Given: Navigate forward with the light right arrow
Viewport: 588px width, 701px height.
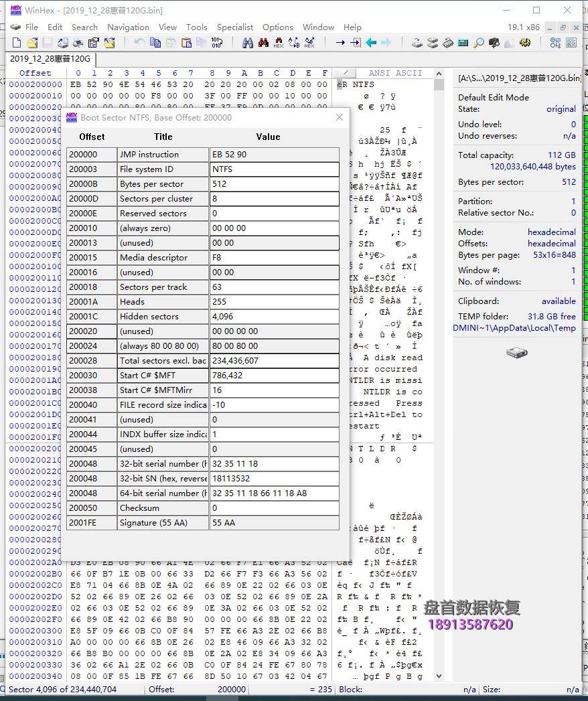Looking at the screenshot, I should (x=386, y=43).
